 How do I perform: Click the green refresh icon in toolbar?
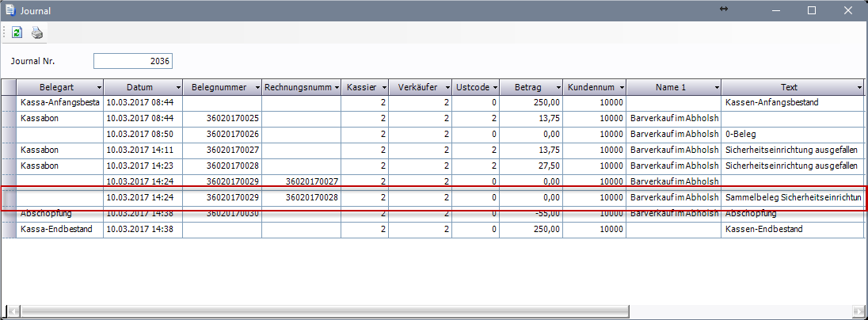[17, 32]
